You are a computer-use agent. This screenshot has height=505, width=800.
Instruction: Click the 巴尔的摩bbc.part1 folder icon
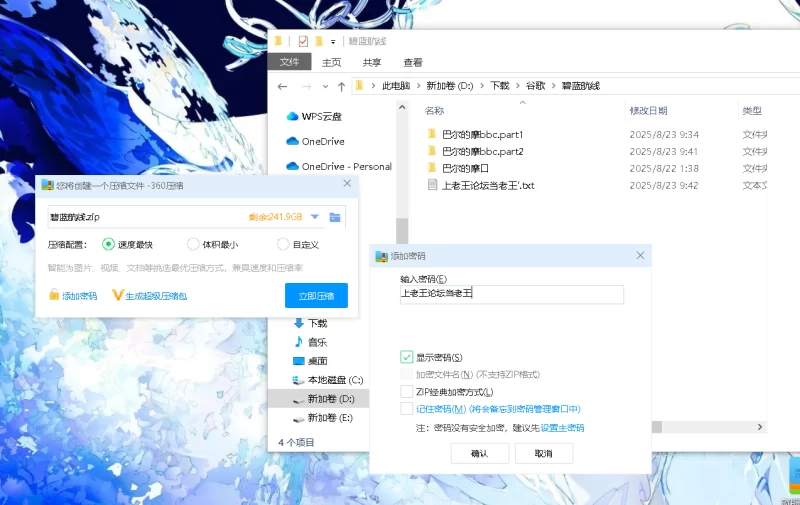coord(432,134)
